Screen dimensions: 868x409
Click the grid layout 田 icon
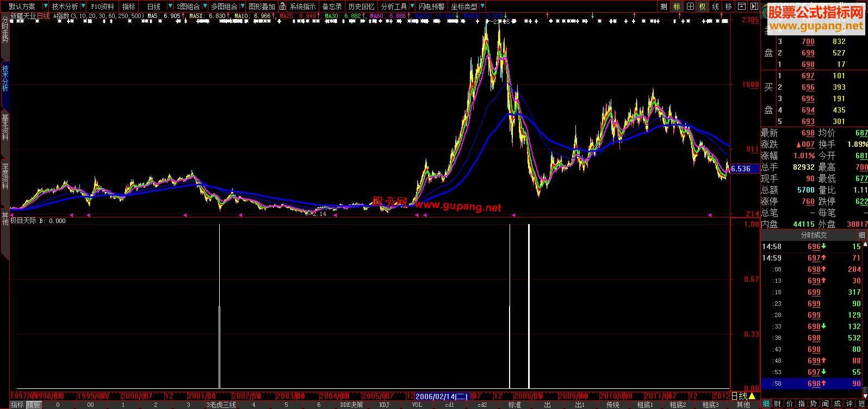[x=690, y=7]
